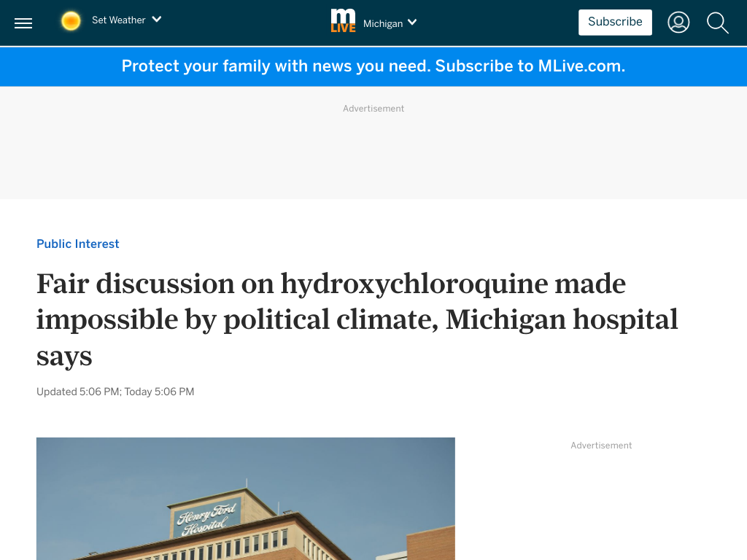Screen dimensions: 747x560
Task: Open the user account profile icon
Action: 678,23
